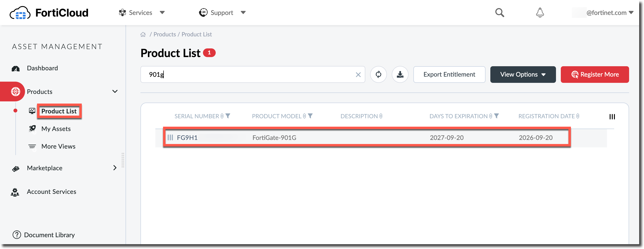Open notifications bell
The image size is (644, 249).
pos(540,13)
